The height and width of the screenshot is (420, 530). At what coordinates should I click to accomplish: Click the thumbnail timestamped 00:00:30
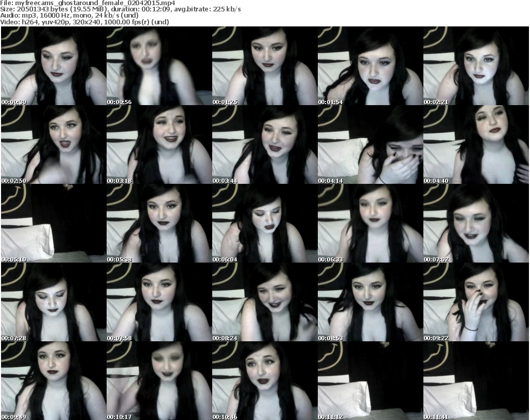pyautogui.click(x=53, y=66)
